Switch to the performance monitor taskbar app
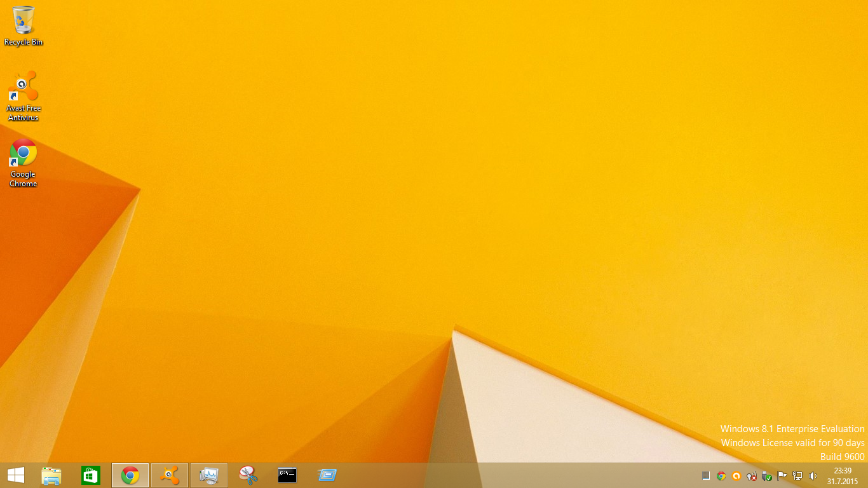Image resolution: width=868 pixels, height=488 pixels. [x=209, y=475]
